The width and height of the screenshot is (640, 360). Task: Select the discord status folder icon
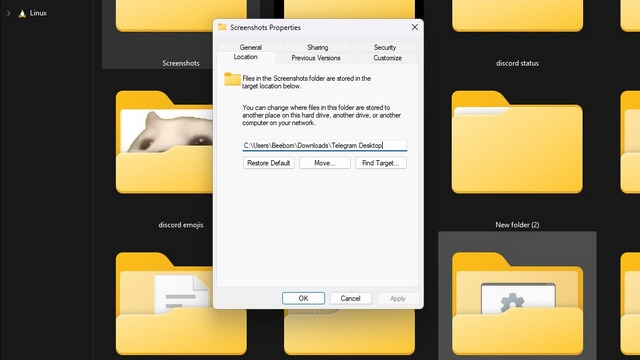click(517, 16)
